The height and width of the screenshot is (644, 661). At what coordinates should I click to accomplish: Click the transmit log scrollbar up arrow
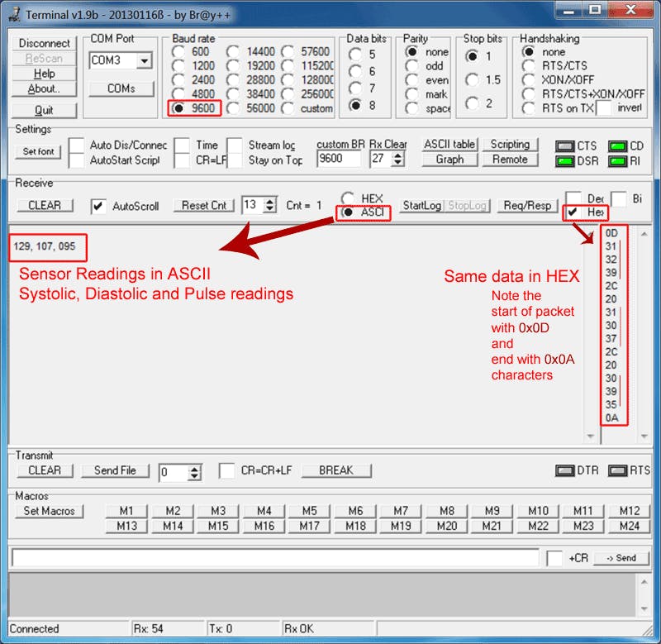pos(644,582)
